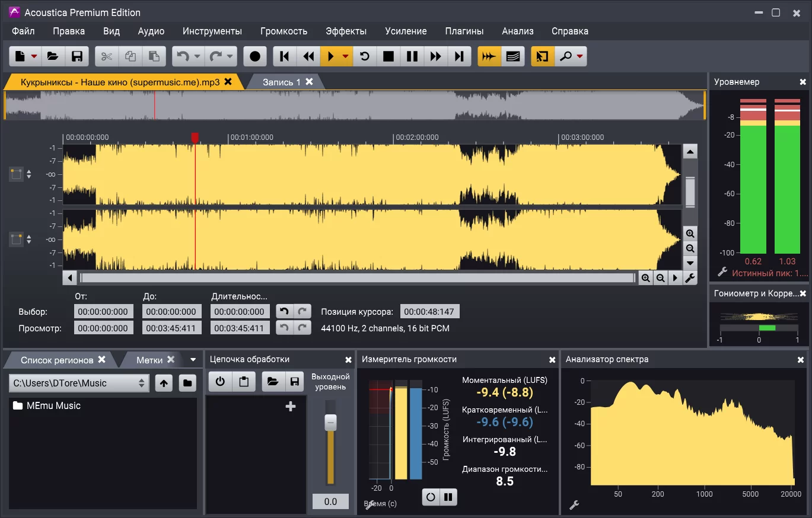Viewport: 812px width, 518px height.
Task: Pause the playback
Action: [x=412, y=56]
